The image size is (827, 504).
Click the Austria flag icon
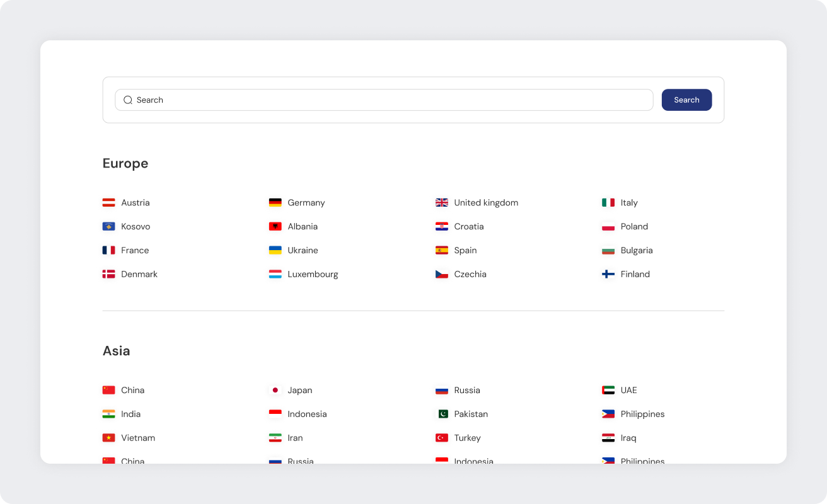click(x=108, y=203)
